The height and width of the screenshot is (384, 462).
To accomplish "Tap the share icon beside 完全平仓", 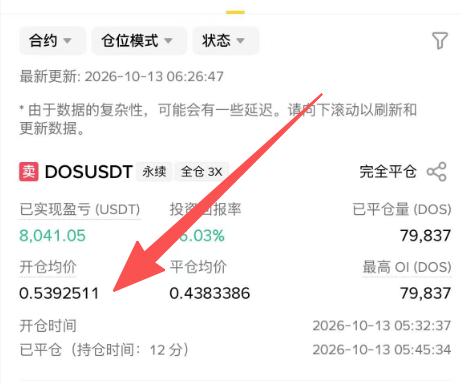I will point(436,172).
